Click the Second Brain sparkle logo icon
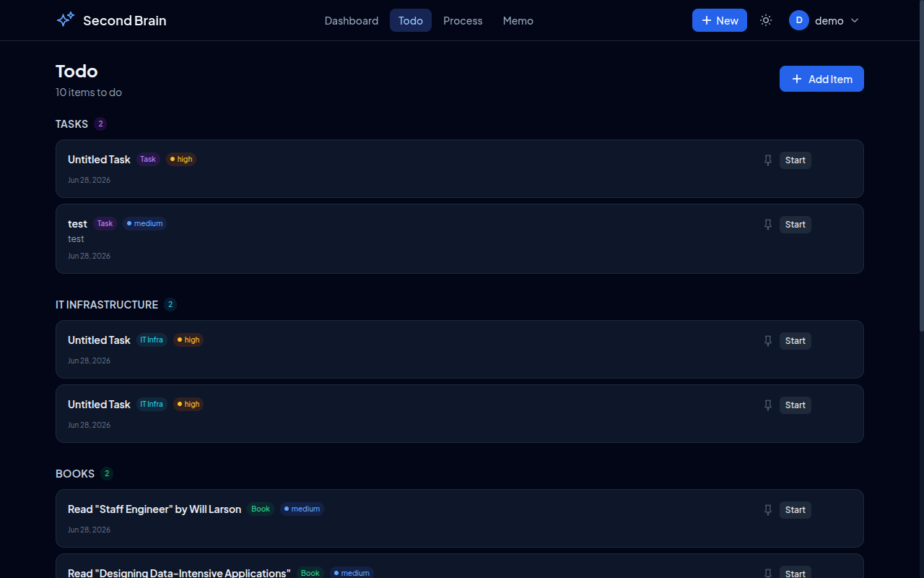924x578 pixels. click(66, 20)
